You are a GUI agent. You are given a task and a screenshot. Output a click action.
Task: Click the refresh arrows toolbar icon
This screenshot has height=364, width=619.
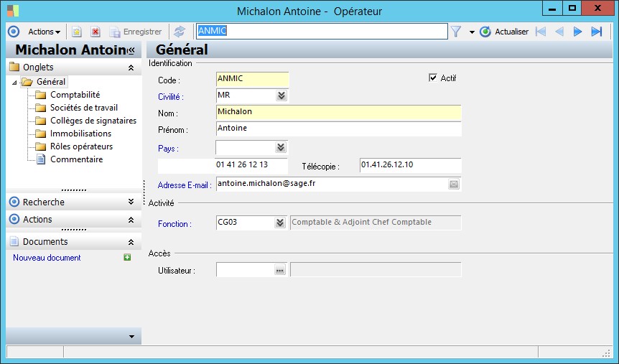point(180,32)
